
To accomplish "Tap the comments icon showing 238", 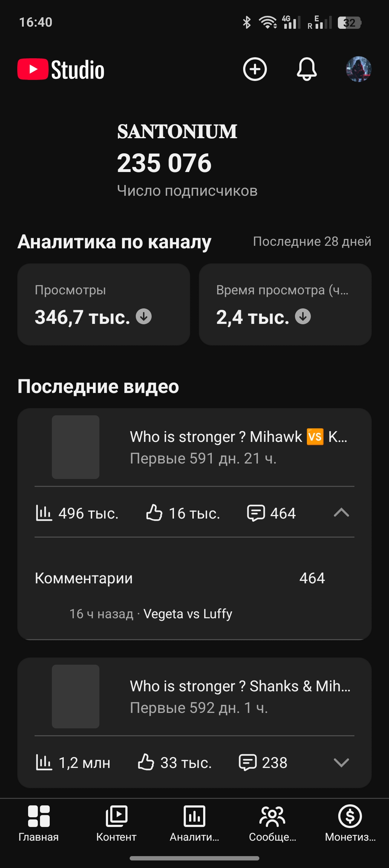I will click(x=248, y=762).
